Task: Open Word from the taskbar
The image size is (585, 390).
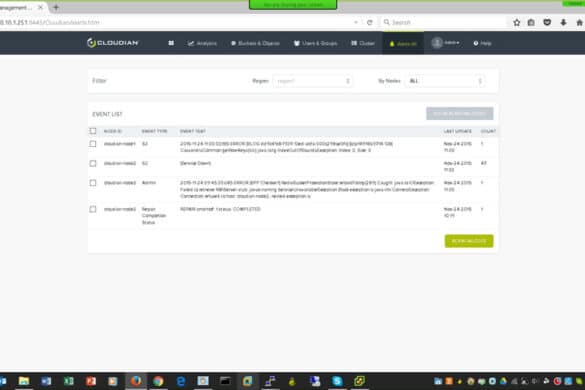Action: (x=46, y=381)
